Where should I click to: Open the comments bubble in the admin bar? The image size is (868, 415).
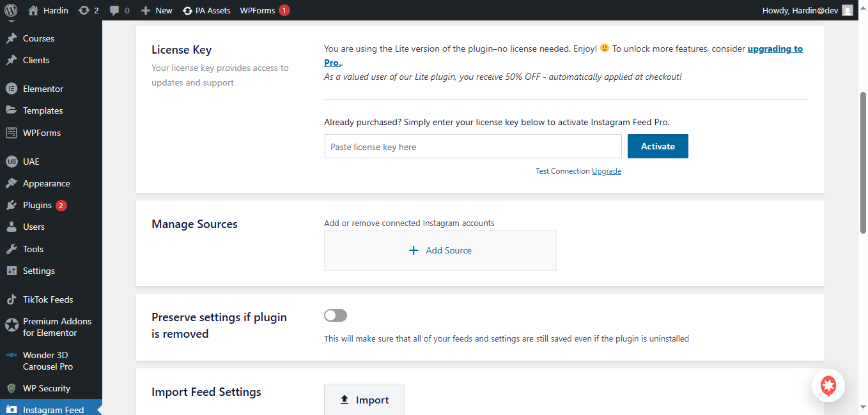coord(120,10)
